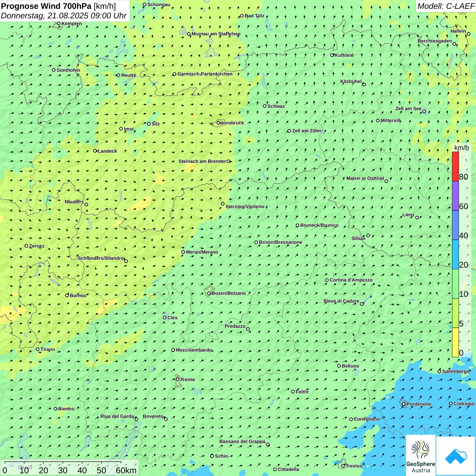Click the 'Mittersill' label

coord(390,120)
